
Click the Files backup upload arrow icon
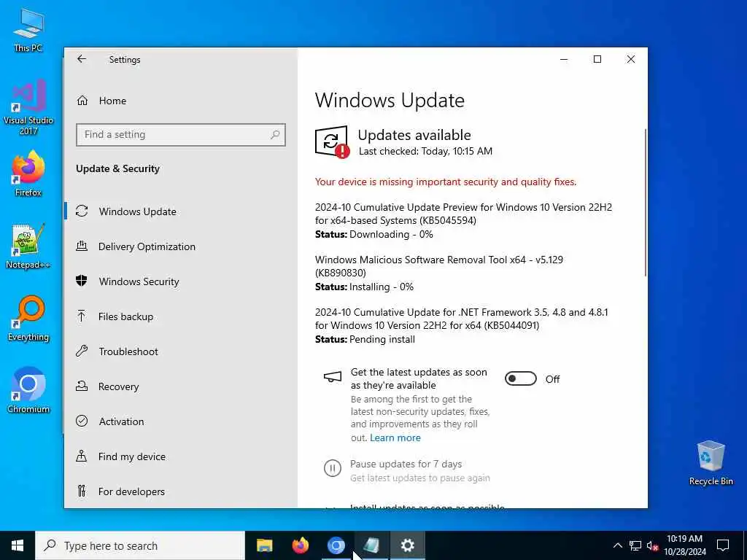82,316
